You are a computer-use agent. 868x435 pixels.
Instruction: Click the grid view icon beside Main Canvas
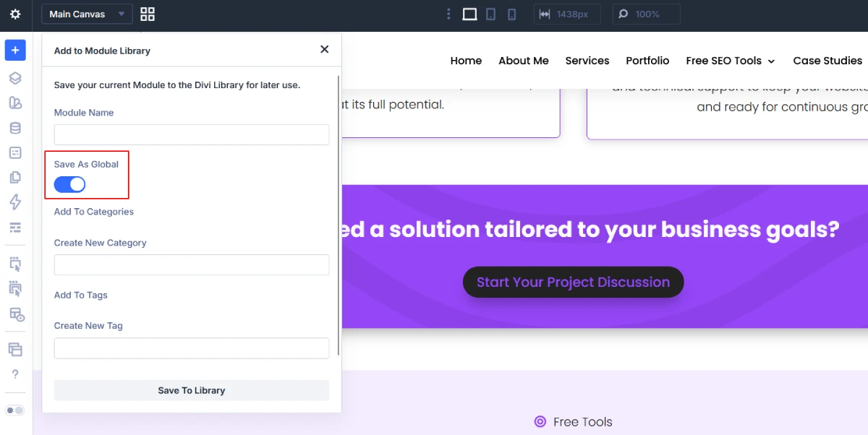[x=148, y=14]
